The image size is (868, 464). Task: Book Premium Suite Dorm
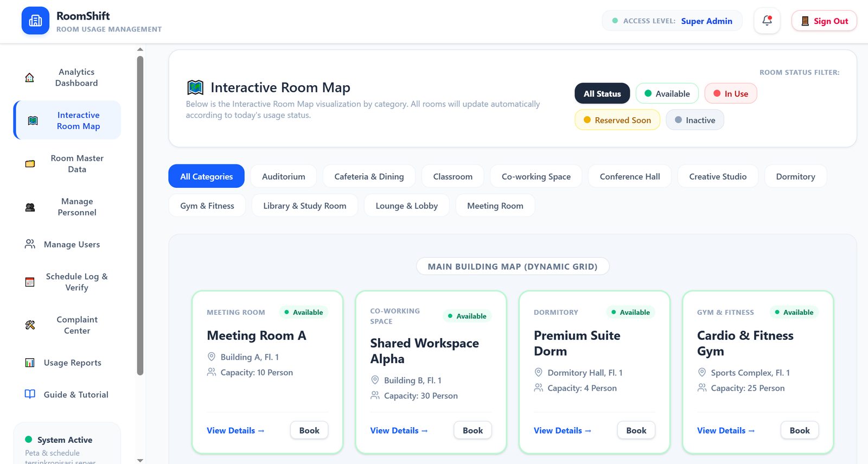point(636,430)
